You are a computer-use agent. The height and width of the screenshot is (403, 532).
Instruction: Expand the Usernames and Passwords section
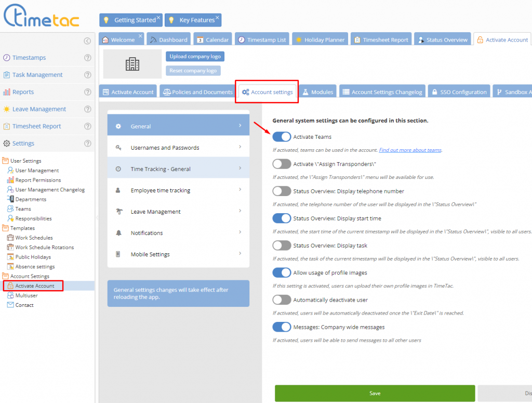click(178, 148)
